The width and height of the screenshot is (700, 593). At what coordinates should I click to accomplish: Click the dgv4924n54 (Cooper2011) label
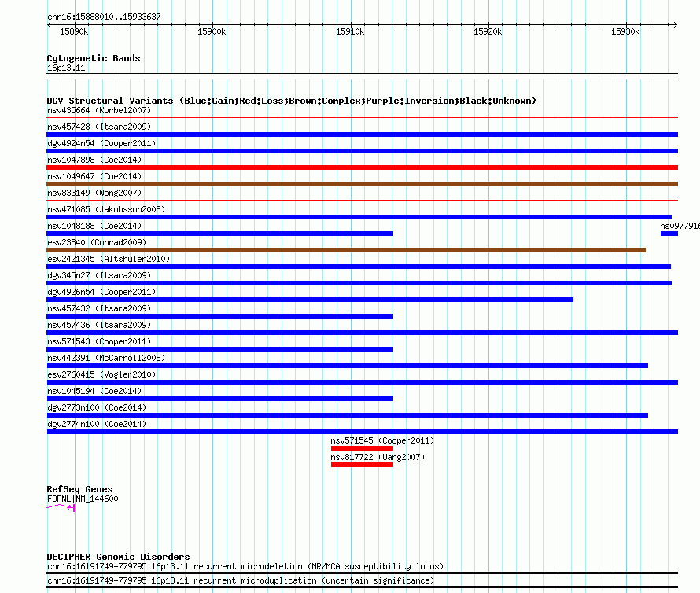click(x=101, y=143)
